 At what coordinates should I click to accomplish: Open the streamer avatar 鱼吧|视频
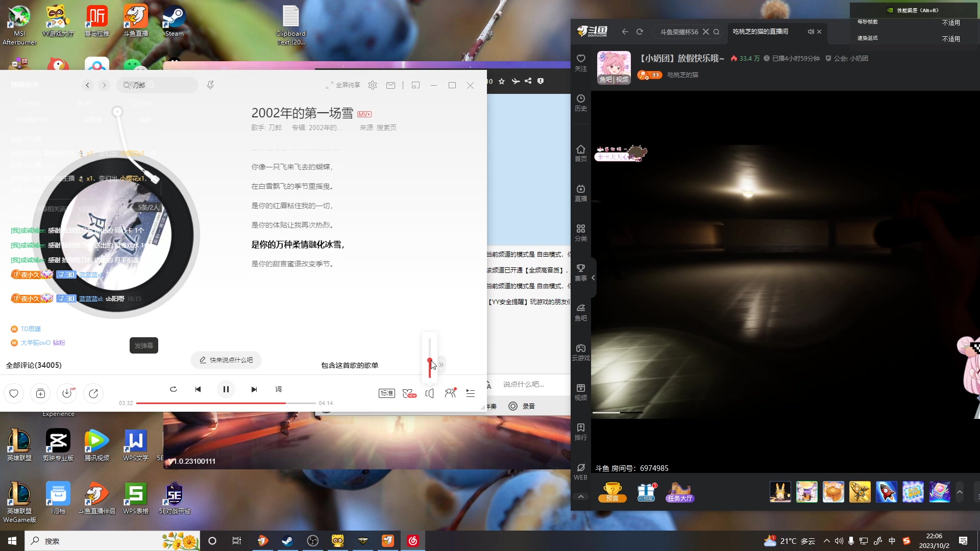tap(614, 68)
